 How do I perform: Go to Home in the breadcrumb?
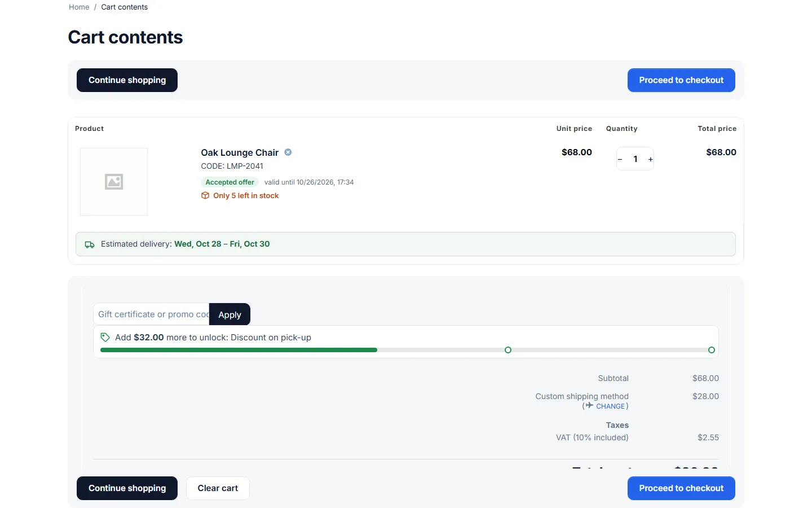79,7
